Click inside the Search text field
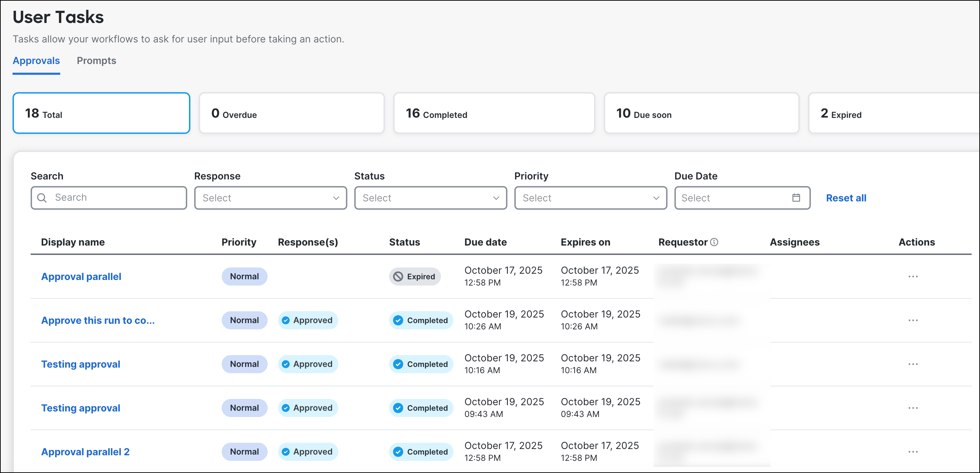Screen dimensions: 980x473 (109, 198)
